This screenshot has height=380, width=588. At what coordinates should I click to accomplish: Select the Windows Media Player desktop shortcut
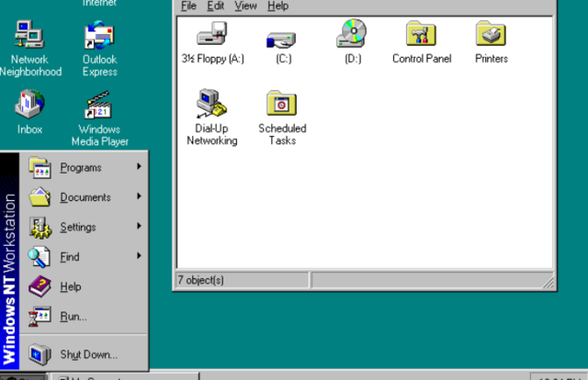(x=98, y=105)
